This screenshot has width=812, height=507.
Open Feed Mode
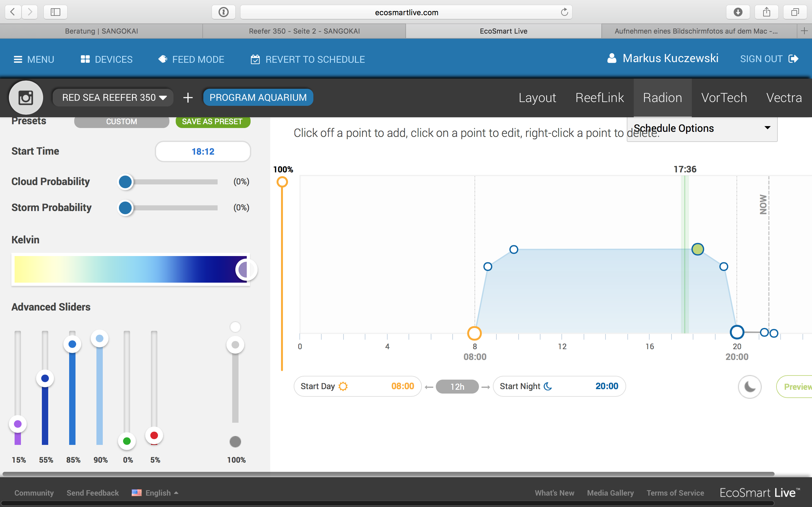coord(191,59)
